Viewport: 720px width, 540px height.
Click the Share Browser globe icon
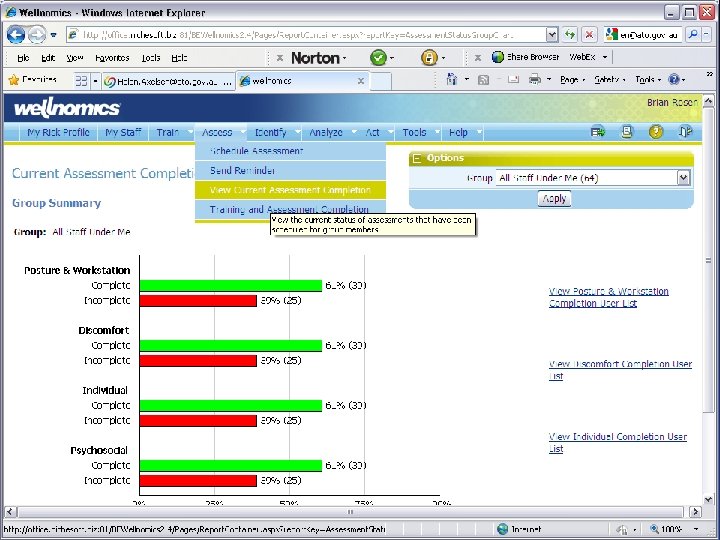[498, 57]
